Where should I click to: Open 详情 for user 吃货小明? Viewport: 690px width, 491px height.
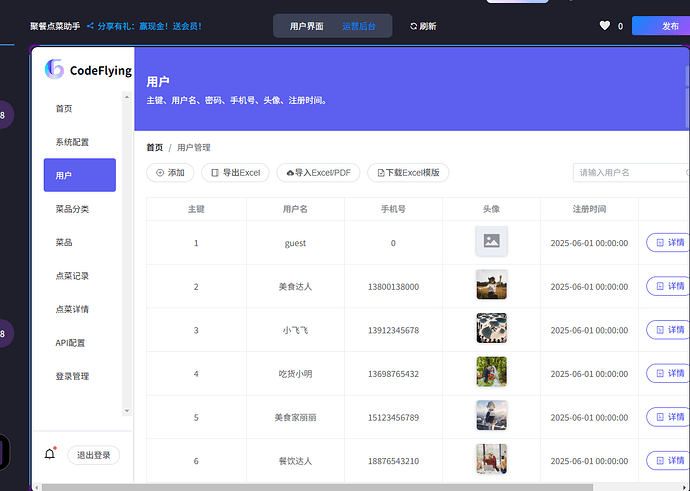tap(668, 373)
